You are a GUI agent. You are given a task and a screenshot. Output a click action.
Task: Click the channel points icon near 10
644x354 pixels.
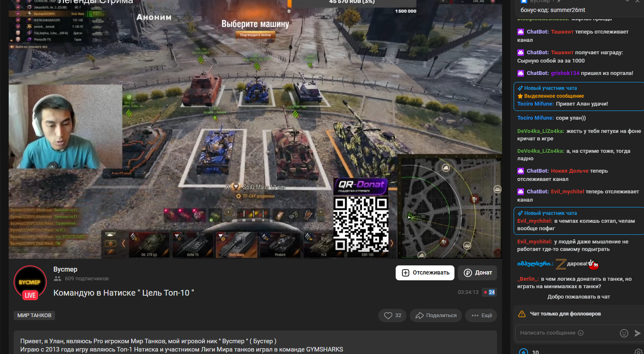(x=524, y=352)
